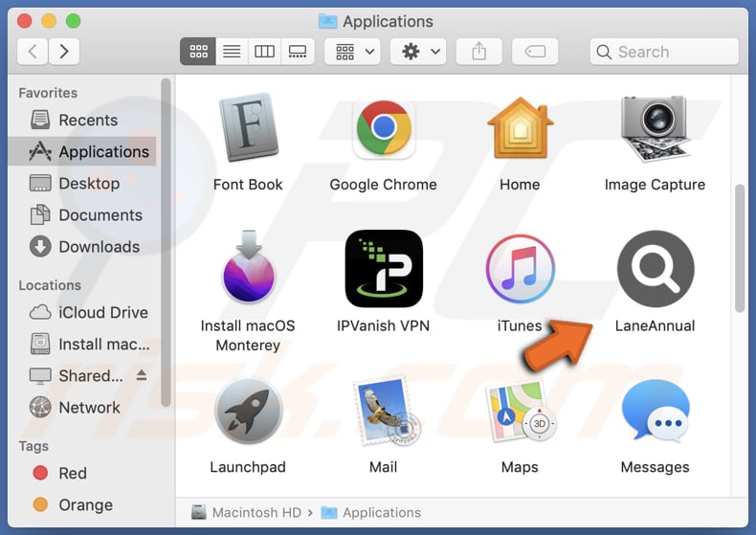Screen dimensions: 756x535
Task: Open Recents in the sidebar
Action: pyautogui.click(x=82, y=120)
